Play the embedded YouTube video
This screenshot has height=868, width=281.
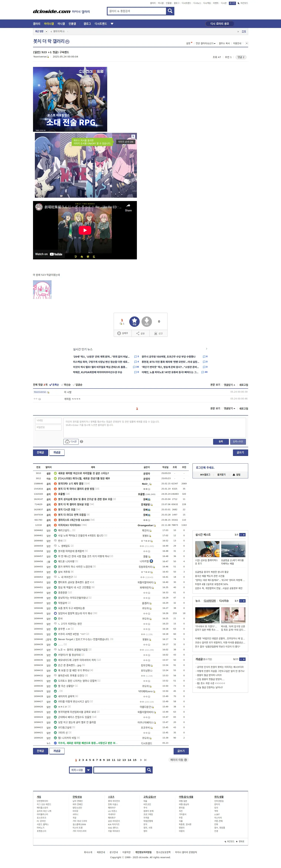tap(85, 230)
